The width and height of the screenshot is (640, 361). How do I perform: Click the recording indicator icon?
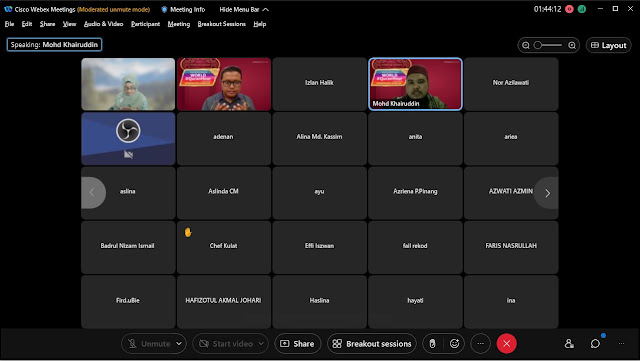click(569, 9)
